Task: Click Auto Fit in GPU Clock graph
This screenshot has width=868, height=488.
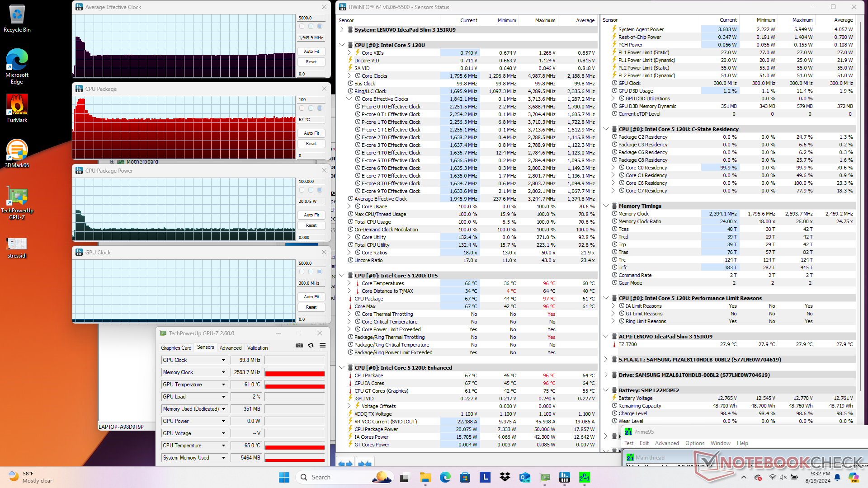Action: [311, 297]
